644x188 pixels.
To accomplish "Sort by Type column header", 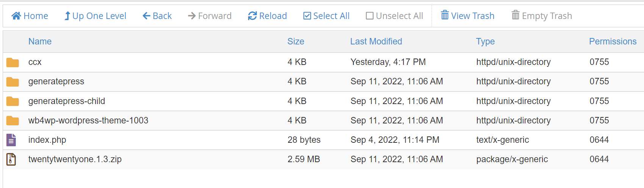I will [485, 41].
